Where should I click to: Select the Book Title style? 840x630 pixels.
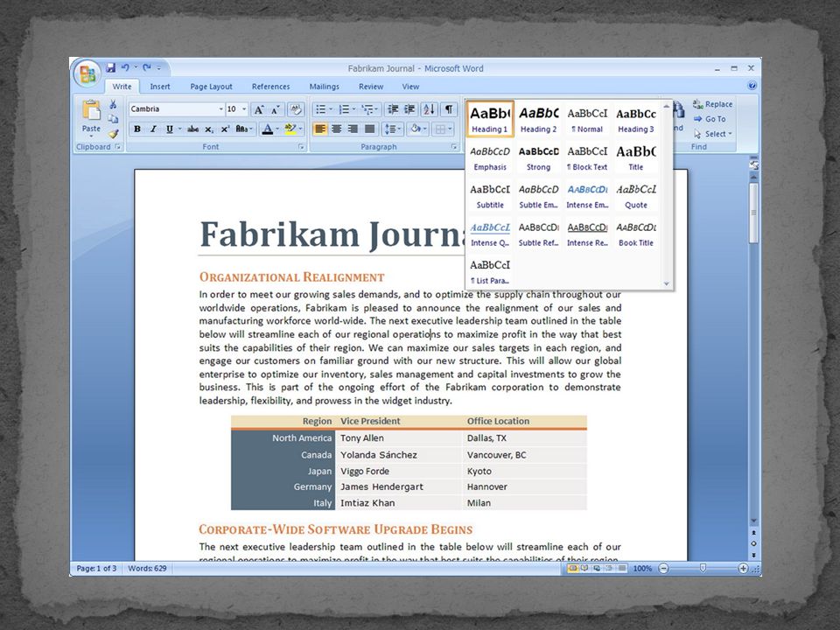click(x=636, y=233)
